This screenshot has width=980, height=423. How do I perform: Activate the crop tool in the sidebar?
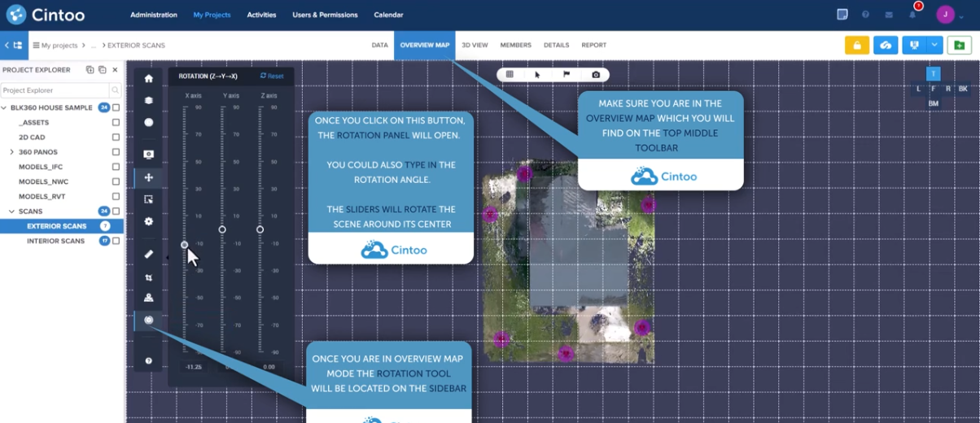(148, 277)
